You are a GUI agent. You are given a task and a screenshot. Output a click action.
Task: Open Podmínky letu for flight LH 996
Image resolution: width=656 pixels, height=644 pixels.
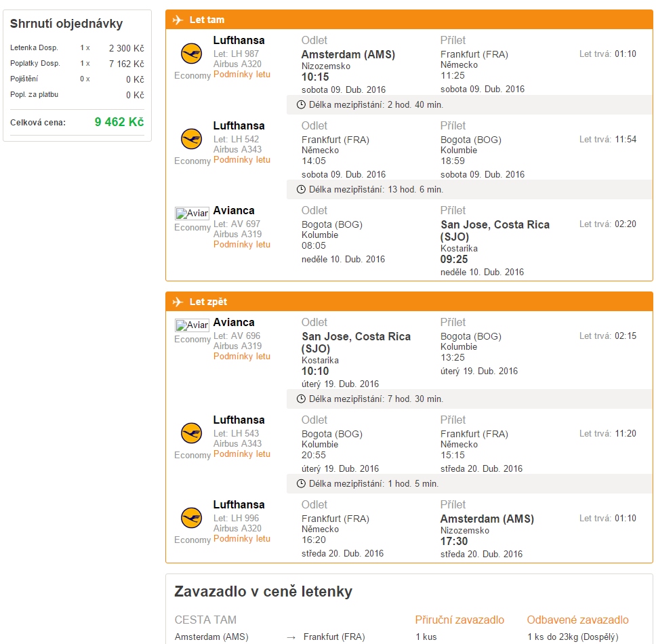(x=242, y=538)
